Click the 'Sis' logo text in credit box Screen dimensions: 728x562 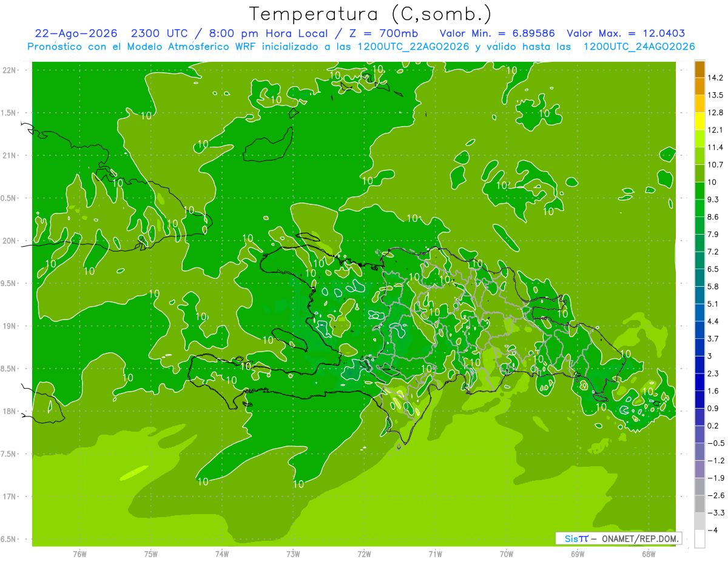[x=571, y=538]
